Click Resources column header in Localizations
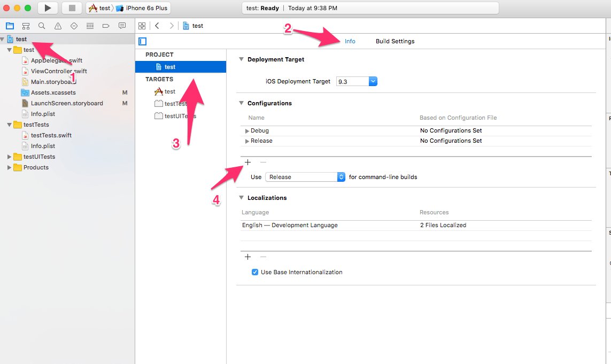This screenshot has width=611, height=364. tap(434, 212)
